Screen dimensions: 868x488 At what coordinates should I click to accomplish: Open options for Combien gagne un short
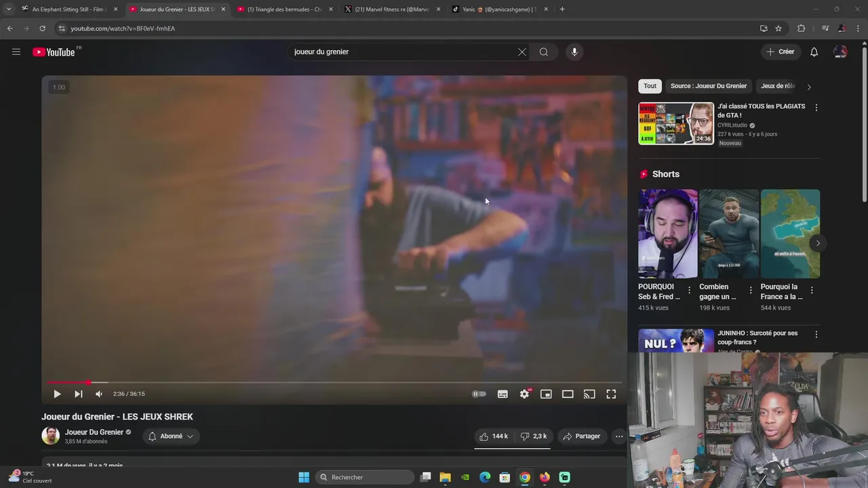[x=751, y=290]
